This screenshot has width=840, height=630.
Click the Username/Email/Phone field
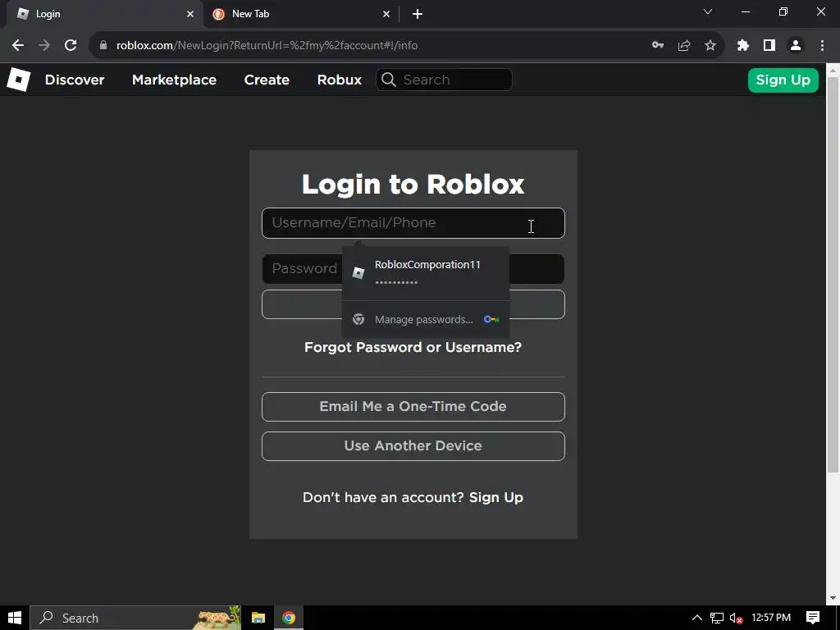413,223
